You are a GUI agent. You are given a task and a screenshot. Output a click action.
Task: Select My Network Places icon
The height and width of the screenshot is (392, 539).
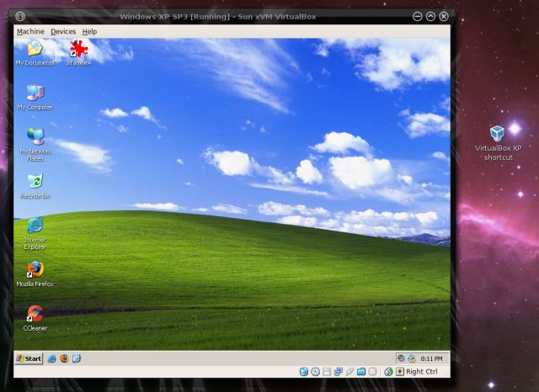click(35, 145)
